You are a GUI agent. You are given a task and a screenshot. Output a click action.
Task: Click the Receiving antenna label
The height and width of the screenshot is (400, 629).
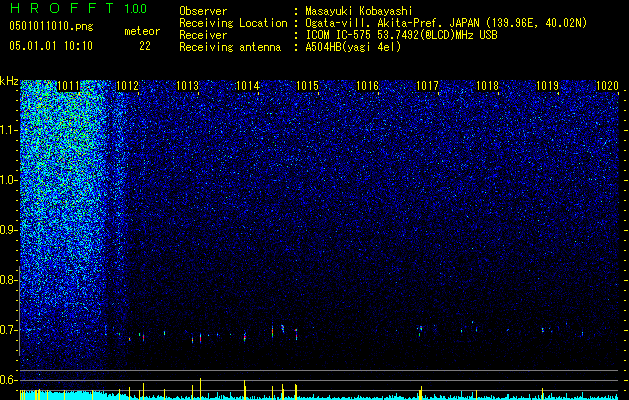click(x=230, y=47)
